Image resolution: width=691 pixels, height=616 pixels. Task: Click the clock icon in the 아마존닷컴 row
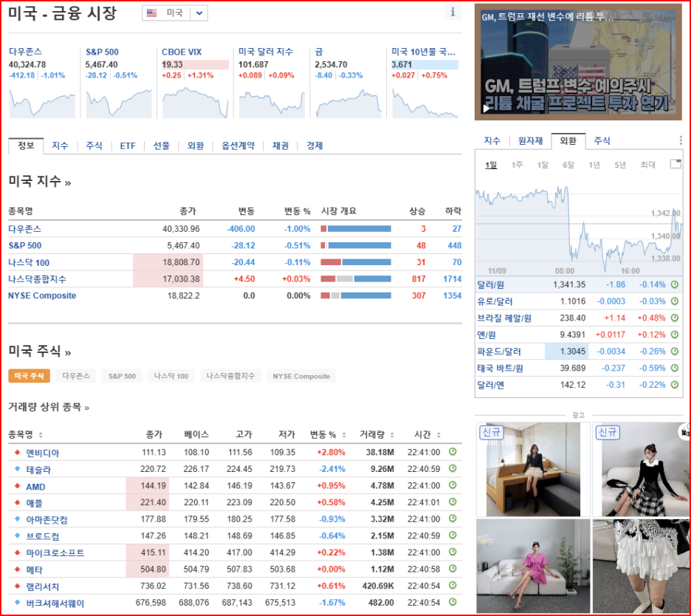pos(453,519)
